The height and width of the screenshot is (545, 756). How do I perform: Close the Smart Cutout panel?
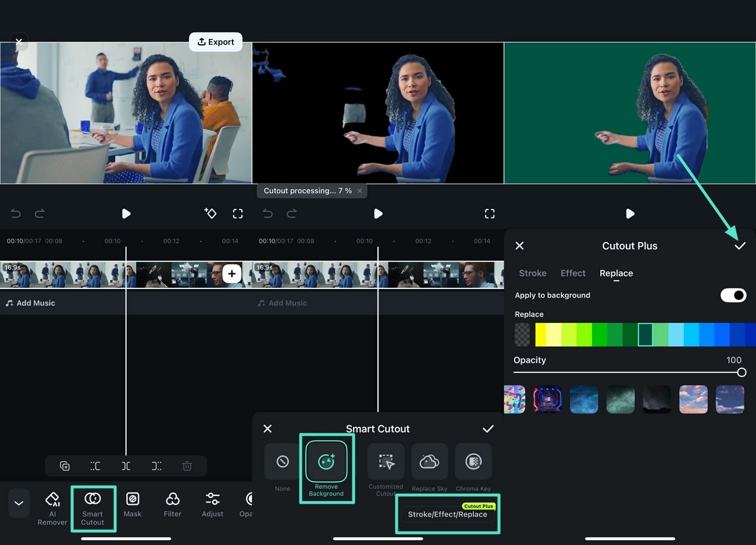[268, 429]
